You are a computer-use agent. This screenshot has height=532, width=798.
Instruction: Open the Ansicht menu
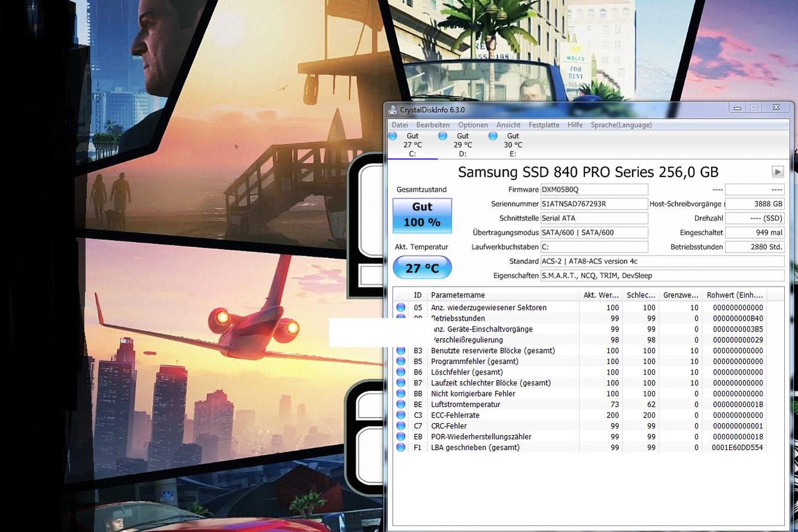pyautogui.click(x=508, y=125)
